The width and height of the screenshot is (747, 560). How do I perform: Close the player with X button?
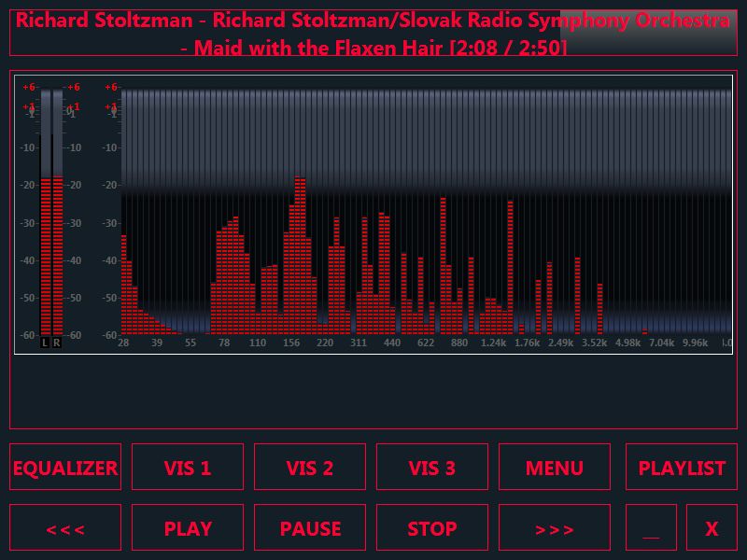[x=712, y=528]
